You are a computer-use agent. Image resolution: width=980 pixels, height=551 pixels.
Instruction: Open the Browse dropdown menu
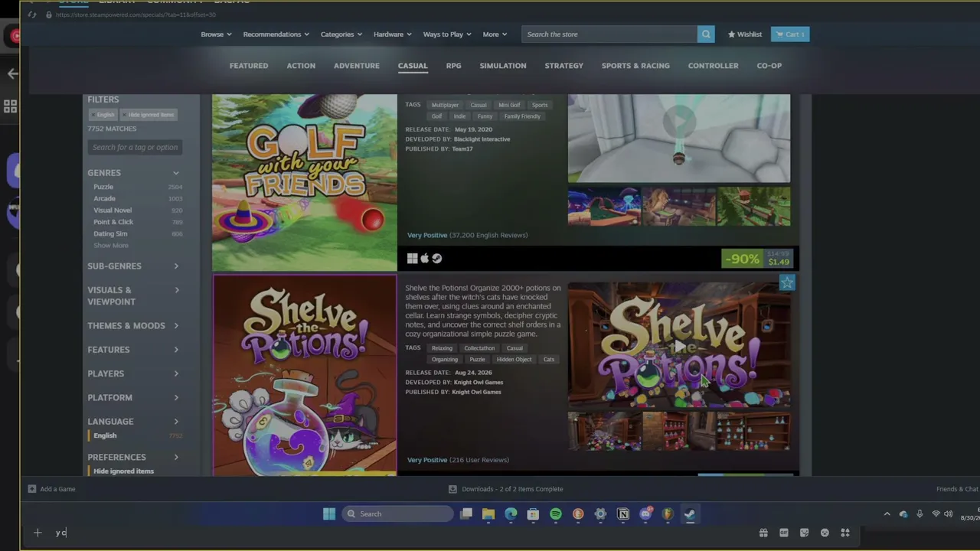(x=216, y=34)
